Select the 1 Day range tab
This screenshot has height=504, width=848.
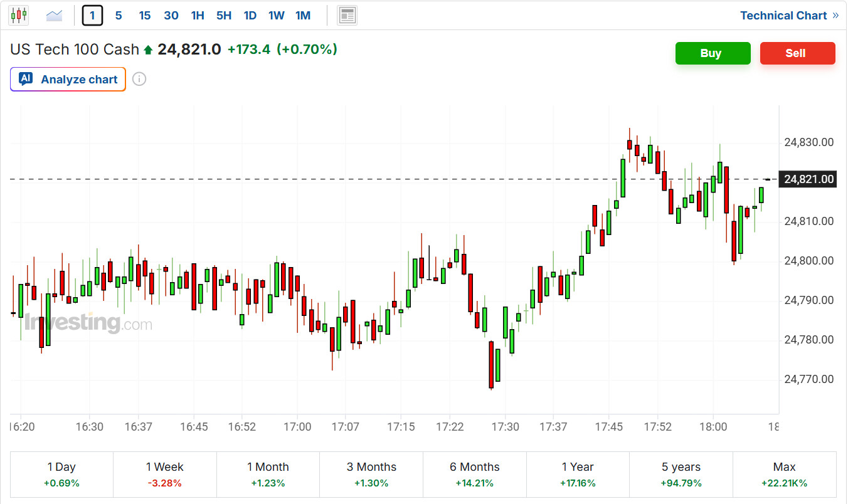click(61, 475)
